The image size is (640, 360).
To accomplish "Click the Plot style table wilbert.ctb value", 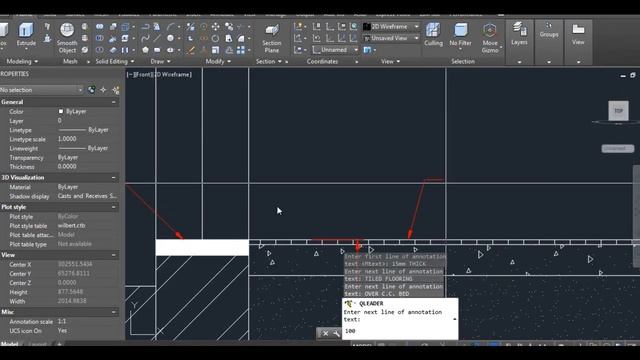I will (x=71, y=226).
